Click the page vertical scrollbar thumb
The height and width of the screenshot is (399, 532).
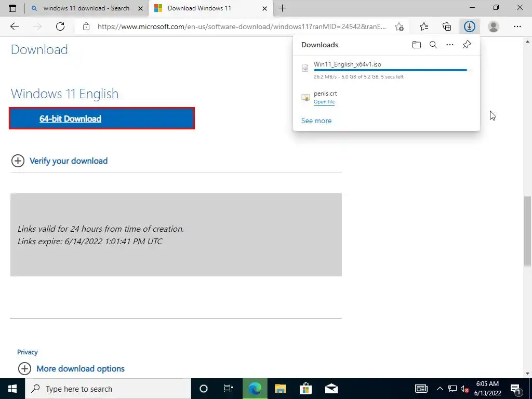point(528,231)
